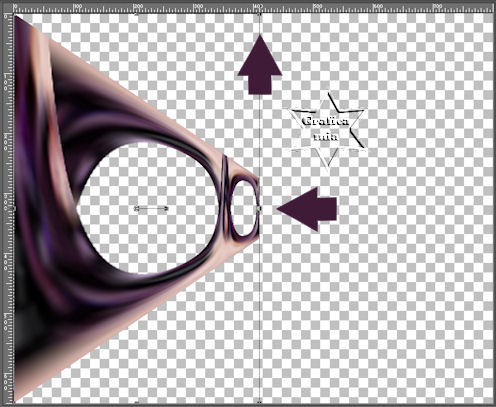The width and height of the screenshot is (496, 407).
Task: Click the ruler origin corner box
Action: (x=7, y=8)
